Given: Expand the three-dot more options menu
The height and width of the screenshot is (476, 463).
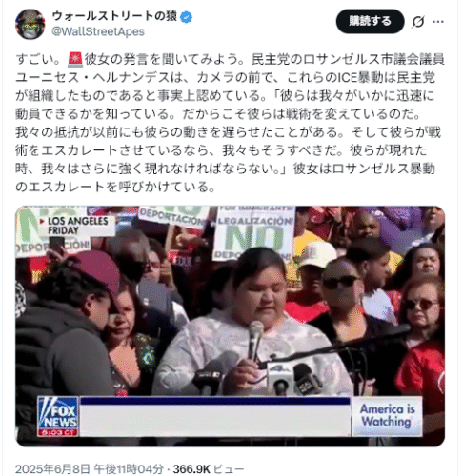Looking at the screenshot, I should [438, 22].
